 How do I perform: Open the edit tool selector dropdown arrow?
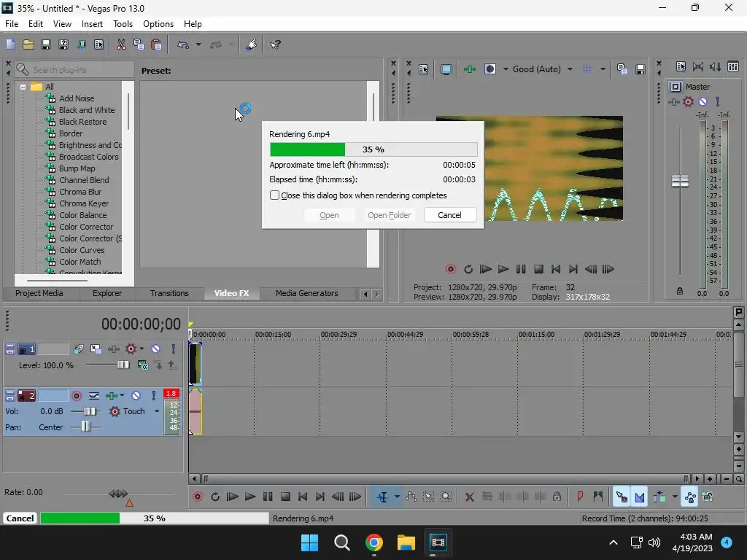pos(396,497)
